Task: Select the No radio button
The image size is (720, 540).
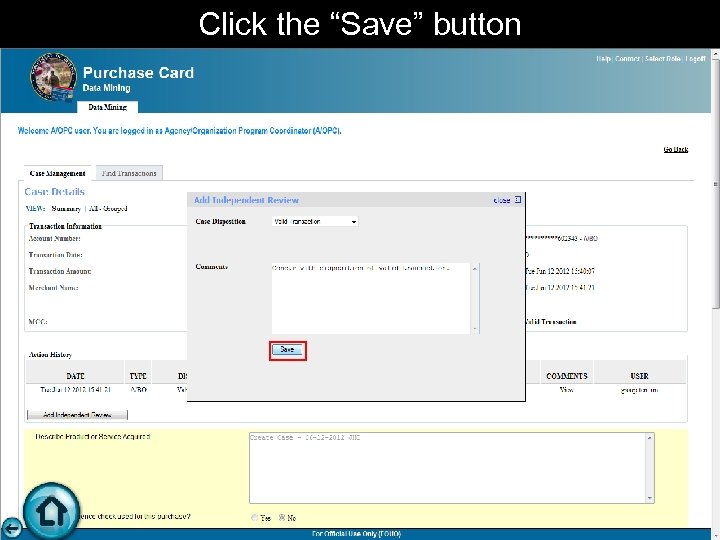Action: pyautogui.click(x=282, y=518)
